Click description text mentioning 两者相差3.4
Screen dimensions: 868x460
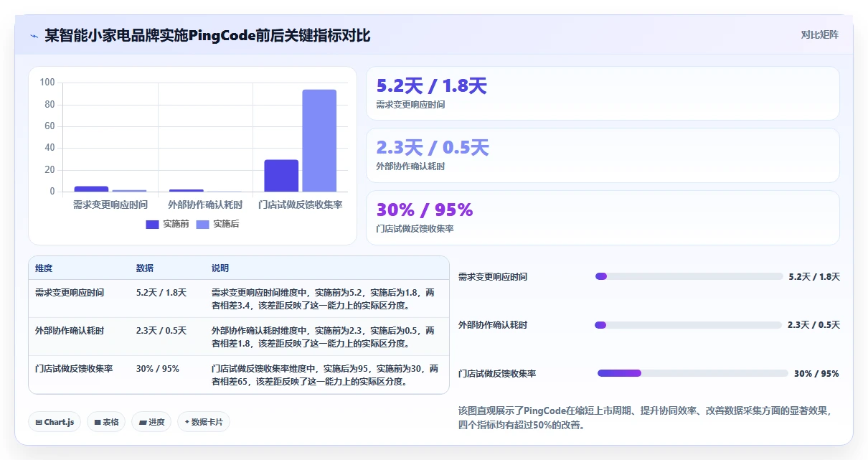coord(323,299)
